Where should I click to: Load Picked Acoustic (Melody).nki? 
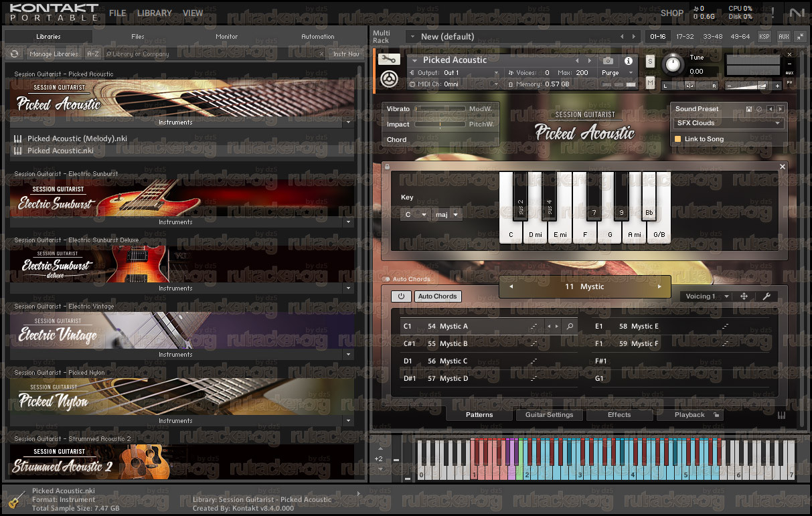(77, 139)
